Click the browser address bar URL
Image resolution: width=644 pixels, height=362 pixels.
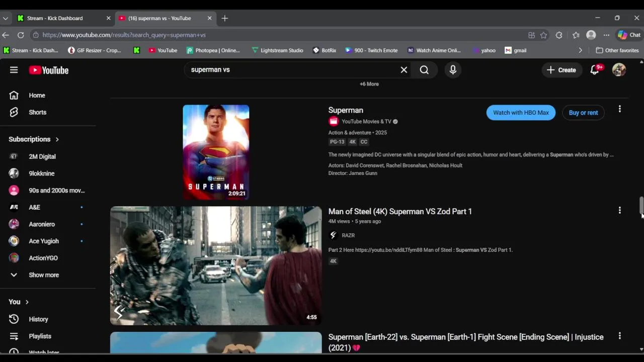(x=124, y=35)
